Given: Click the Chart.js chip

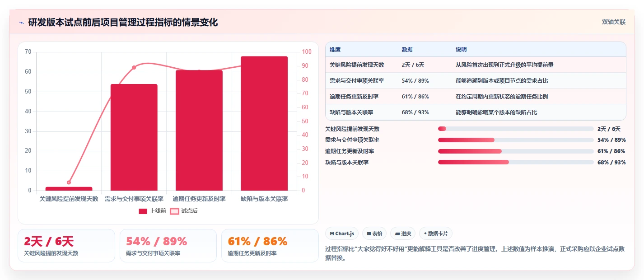Looking at the screenshot, I should point(342,233).
